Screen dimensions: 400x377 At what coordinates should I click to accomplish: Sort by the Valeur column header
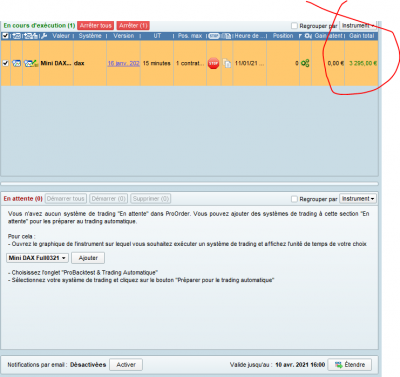(61, 36)
